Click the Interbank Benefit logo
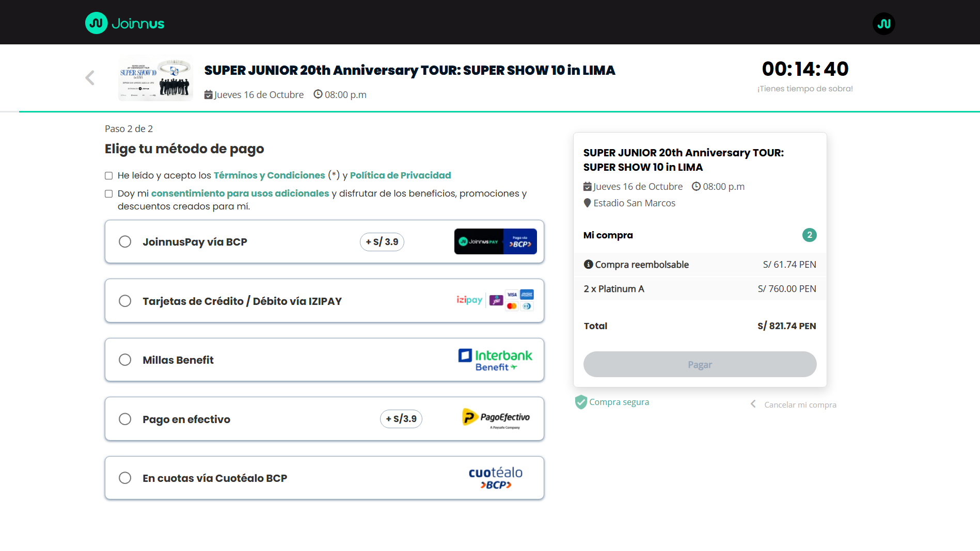The width and height of the screenshot is (980, 551). (495, 360)
